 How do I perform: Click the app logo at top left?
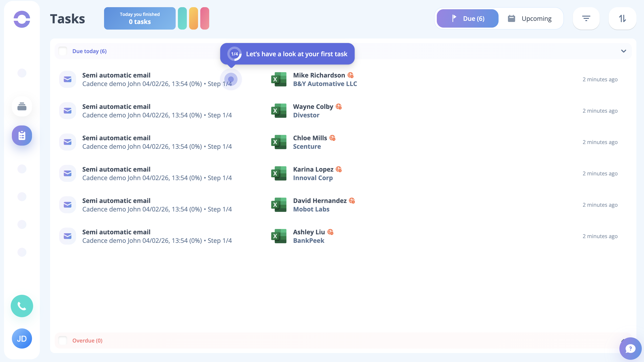[22, 19]
